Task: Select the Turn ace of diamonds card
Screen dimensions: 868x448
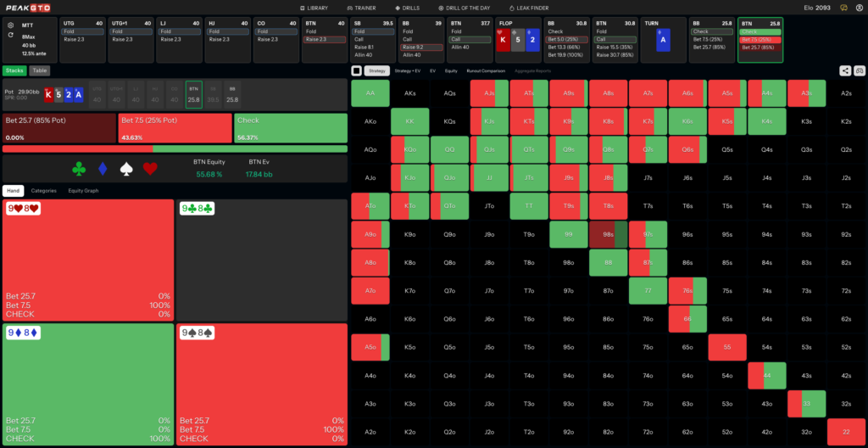Action: click(x=664, y=41)
